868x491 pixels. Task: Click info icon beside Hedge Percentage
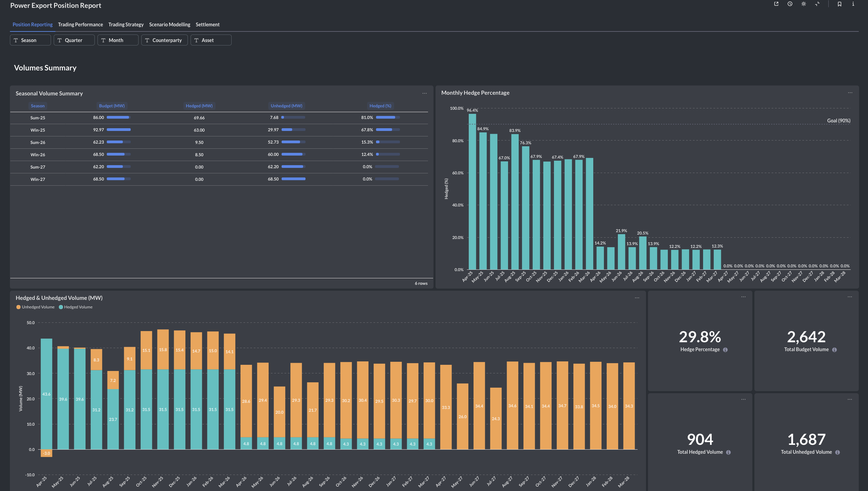(725, 350)
